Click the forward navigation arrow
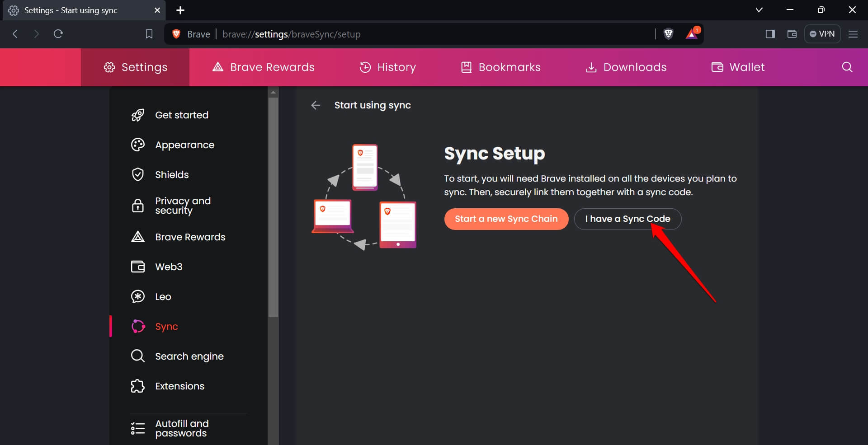Screen dimensions: 868x445 (x=37, y=34)
